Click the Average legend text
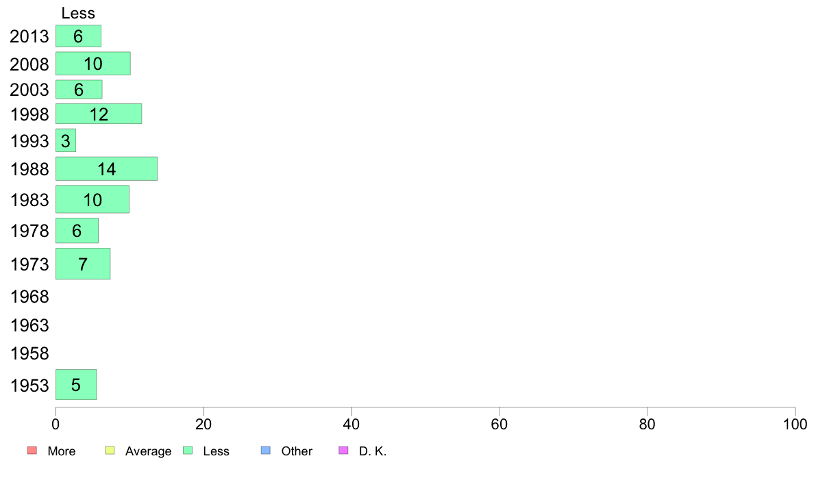This screenshot has width=814, height=504. [x=148, y=451]
